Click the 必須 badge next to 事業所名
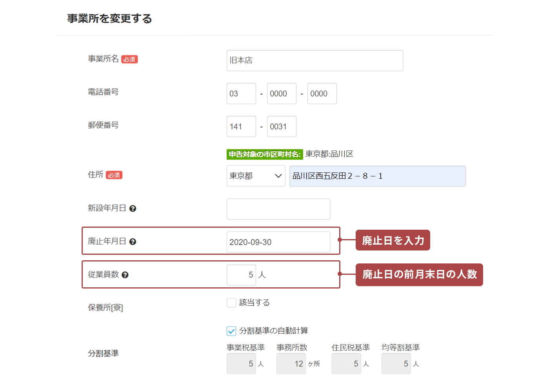 click(129, 59)
